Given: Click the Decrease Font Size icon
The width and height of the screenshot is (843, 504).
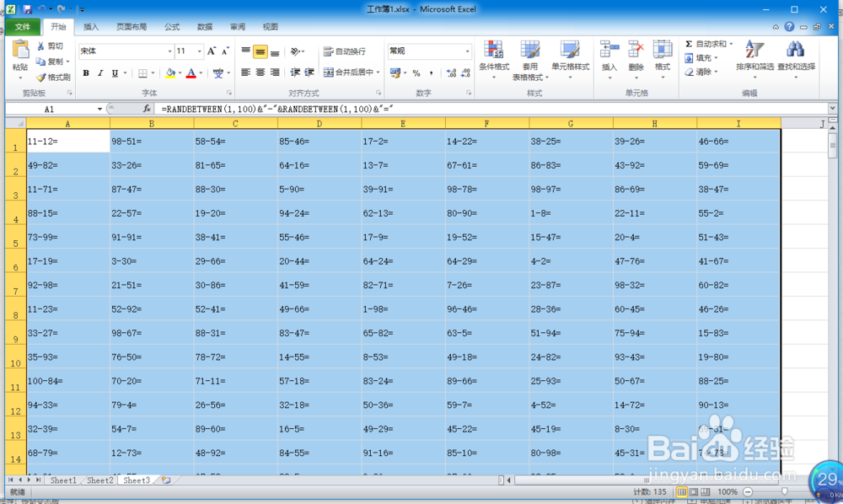Looking at the screenshot, I should point(225,51).
